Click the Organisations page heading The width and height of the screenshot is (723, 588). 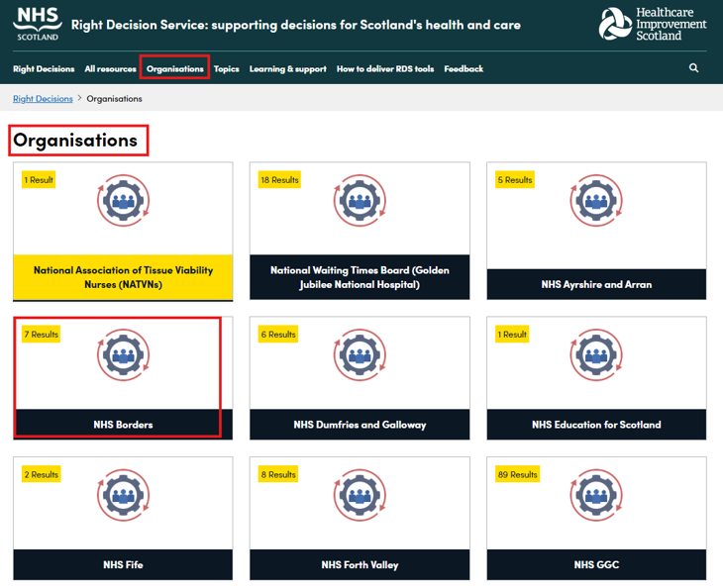pyautogui.click(x=75, y=141)
